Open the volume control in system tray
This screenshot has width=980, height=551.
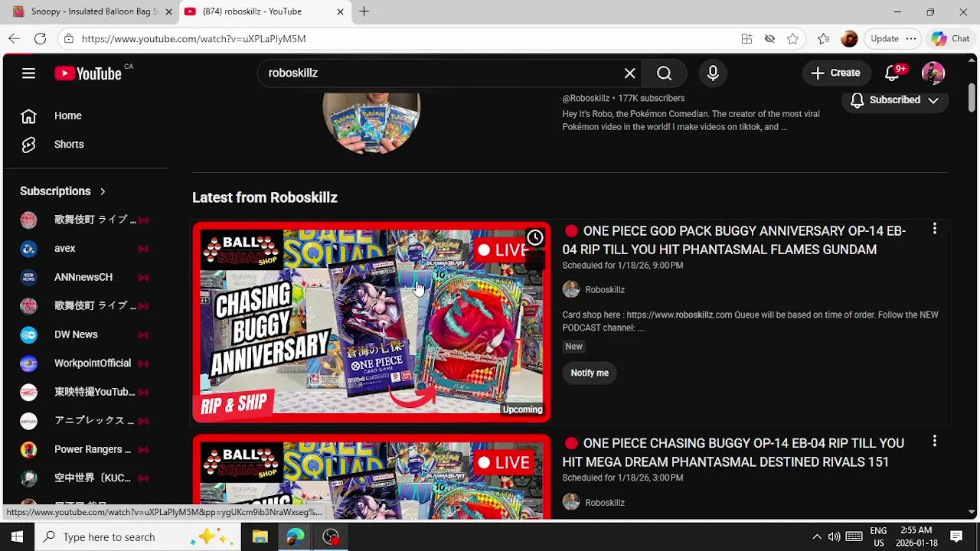coord(834,536)
